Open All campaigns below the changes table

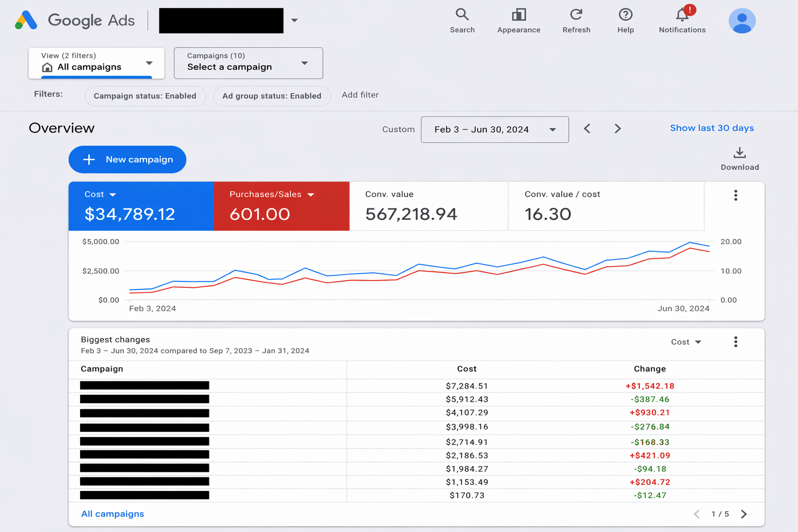[112, 513]
